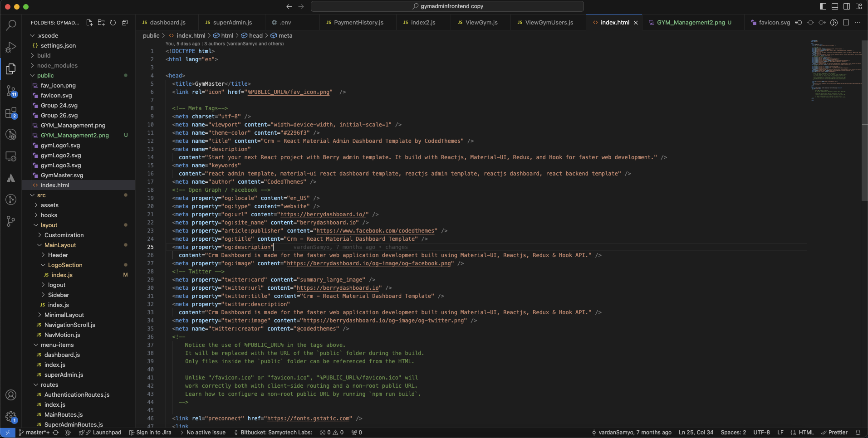Refresh the explorer file tree
Image resolution: width=868 pixels, height=438 pixels.
(113, 23)
